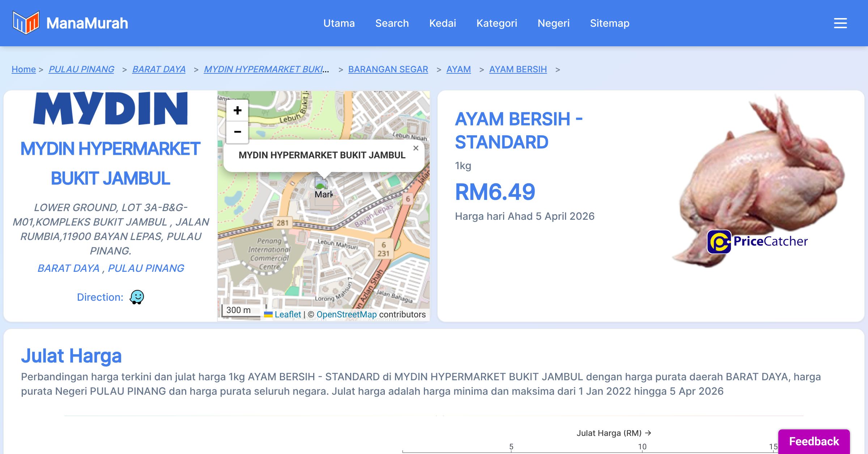The width and height of the screenshot is (868, 454).
Task: Click the MYDIN store logo
Action: (x=110, y=108)
